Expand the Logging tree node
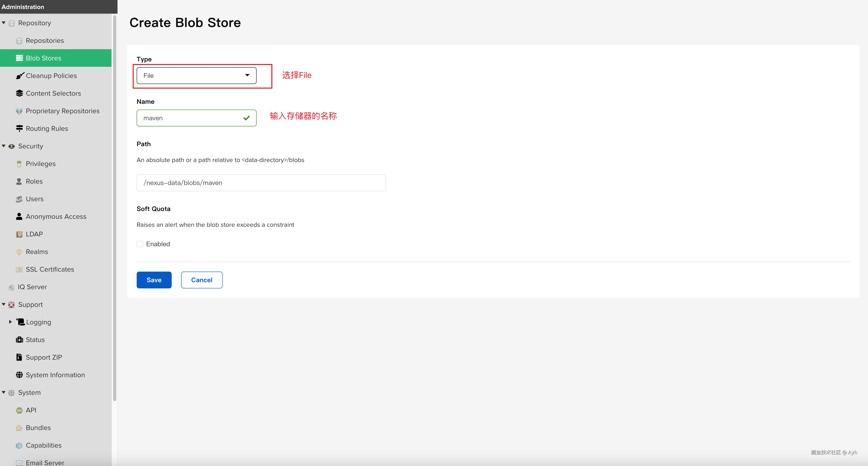Image resolution: width=868 pixels, height=466 pixels. tap(10, 322)
